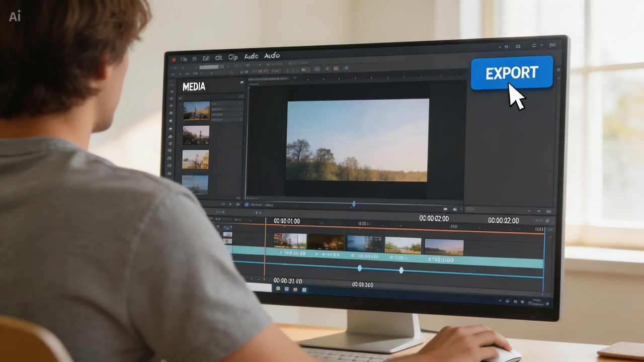Screen dimensions: 644x362
Task: Open the Clip menu in the menu bar
Action: pyautogui.click(x=232, y=57)
